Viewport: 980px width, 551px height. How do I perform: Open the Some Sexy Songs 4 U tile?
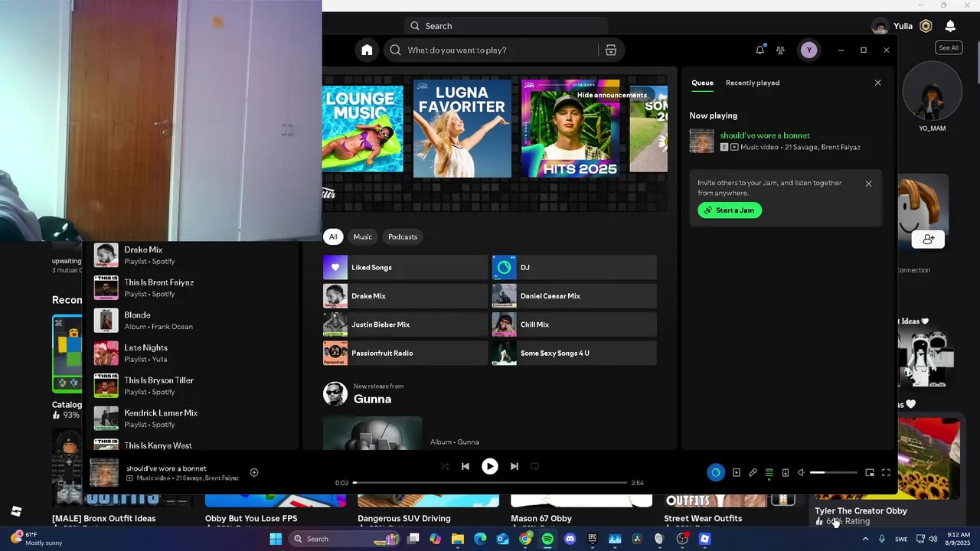[574, 353]
